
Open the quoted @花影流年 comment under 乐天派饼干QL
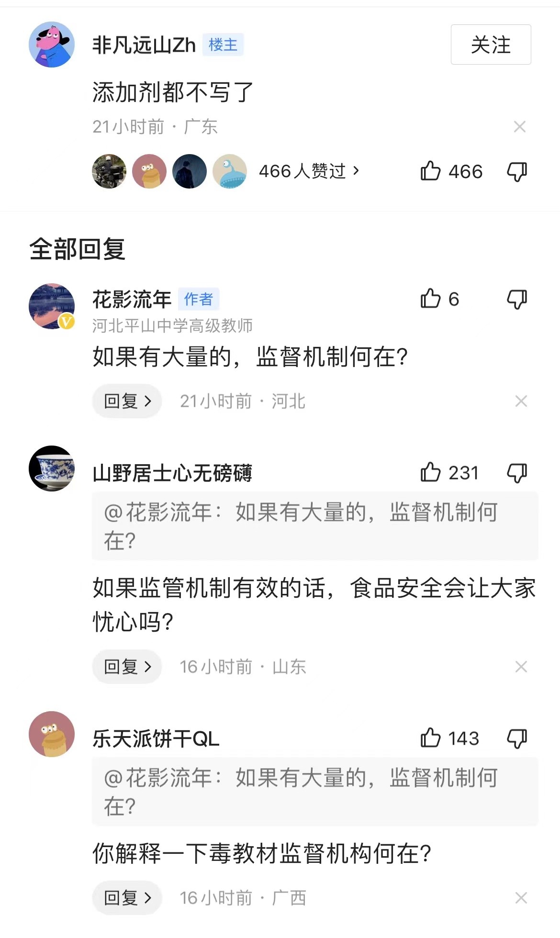click(315, 792)
